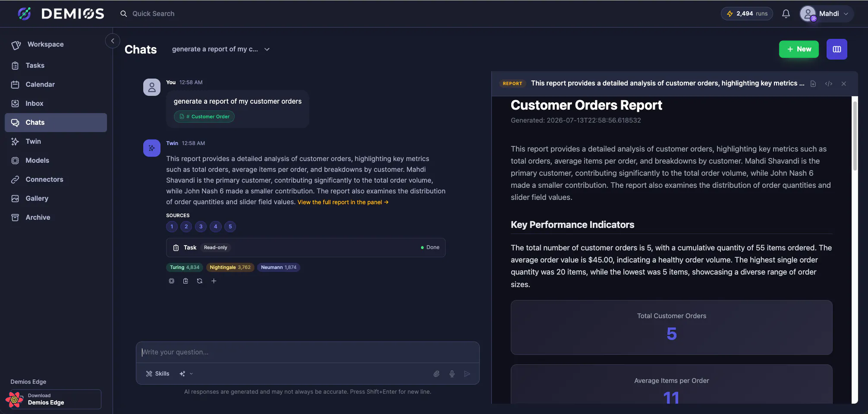This screenshot has width=868, height=414.
Task: Open Workspace in the sidebar
Action: tap(56, 44)
